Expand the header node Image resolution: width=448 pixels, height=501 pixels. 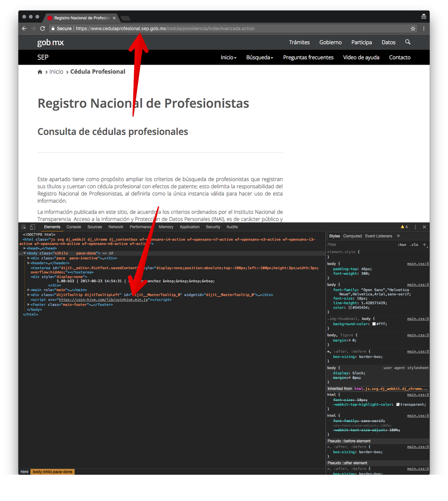point(28,263)
